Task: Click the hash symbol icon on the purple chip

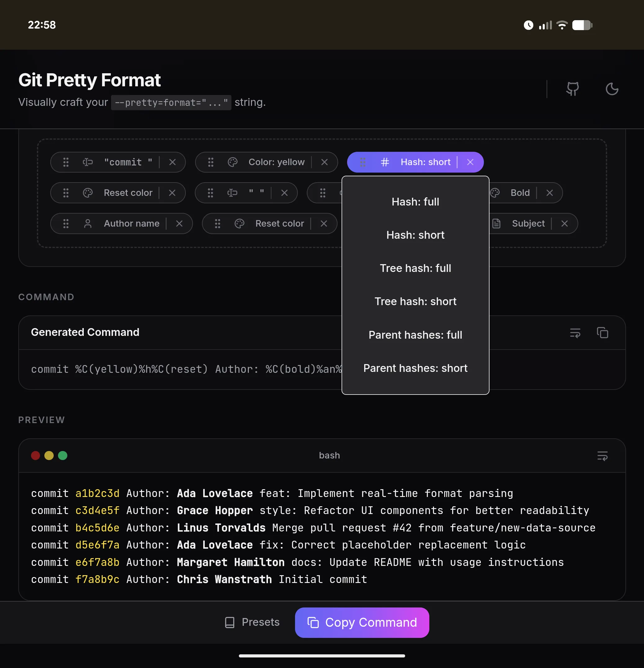Action: [x=384, y=162]
